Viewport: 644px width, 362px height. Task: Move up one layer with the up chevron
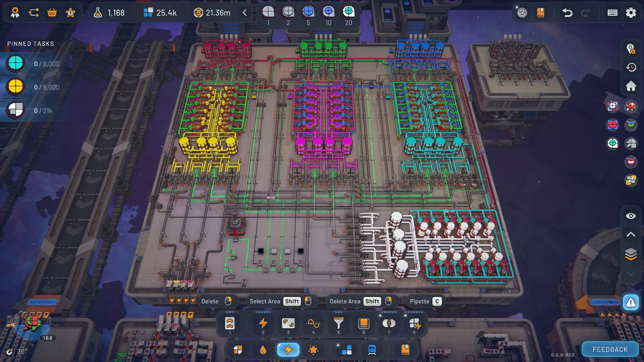point(631,235)
